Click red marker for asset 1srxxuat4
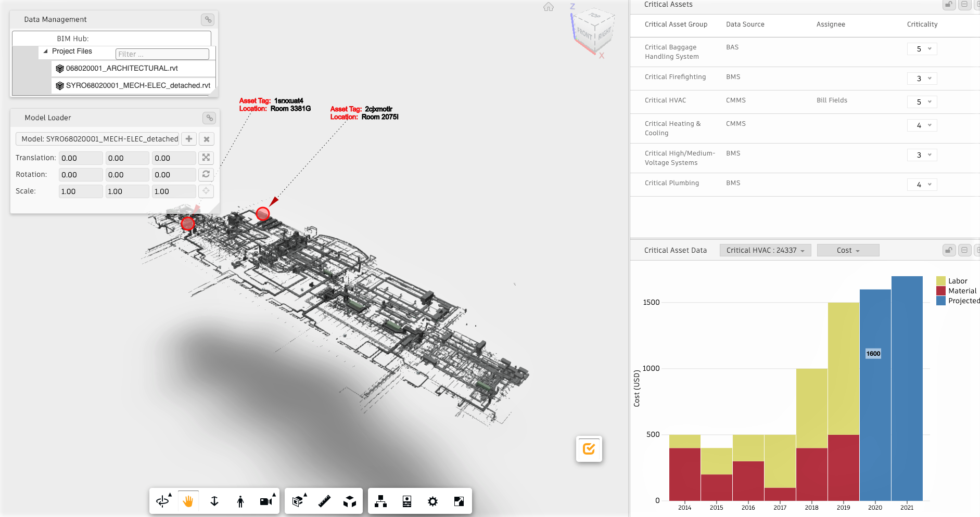Image resolution: width=980 pixels, height=517 pixels. coord(188,224)
